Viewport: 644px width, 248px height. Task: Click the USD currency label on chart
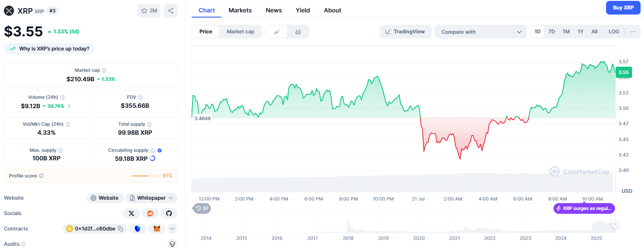click(627, 191)
